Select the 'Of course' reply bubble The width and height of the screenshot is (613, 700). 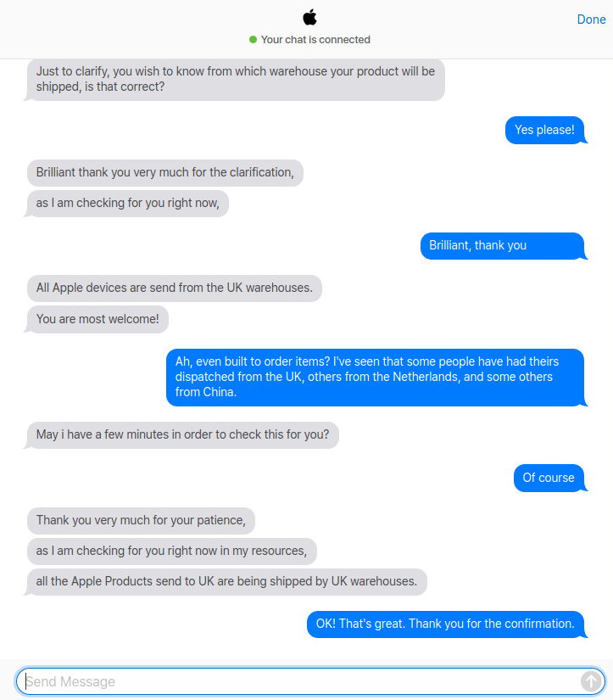click(549, 478)
